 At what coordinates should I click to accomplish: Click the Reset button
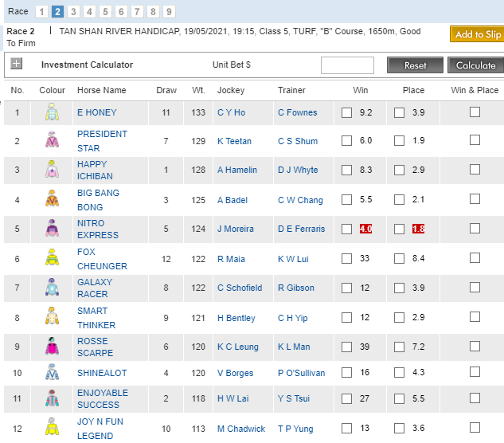pos(415,65)
